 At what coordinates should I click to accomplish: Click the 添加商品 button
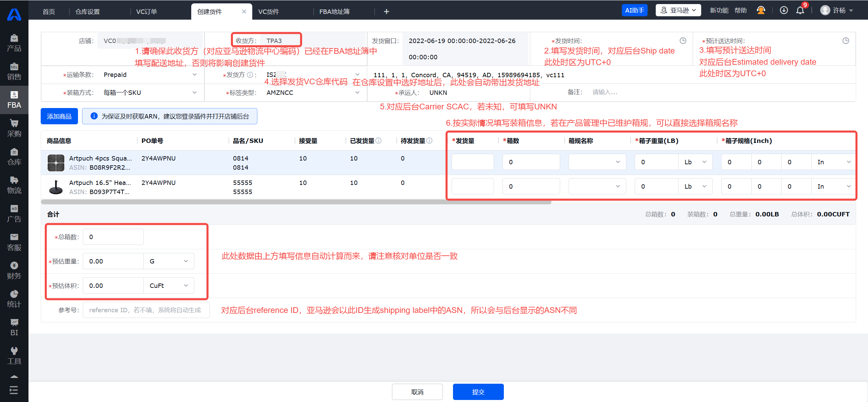pos(59,116)
